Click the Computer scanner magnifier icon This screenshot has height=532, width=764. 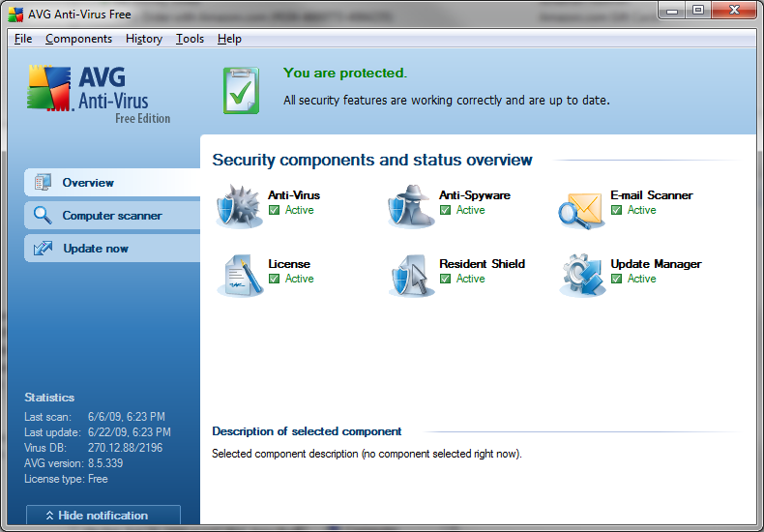[43, 216]
